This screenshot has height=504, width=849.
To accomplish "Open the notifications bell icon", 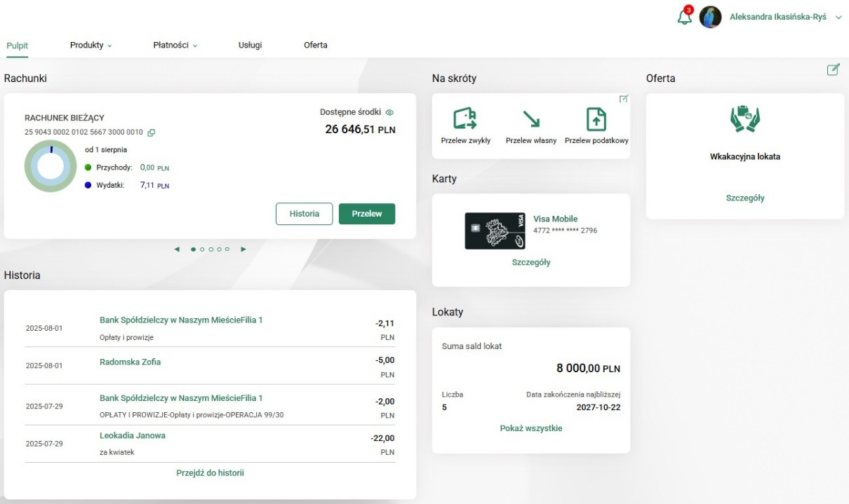I will coord(685,18).
